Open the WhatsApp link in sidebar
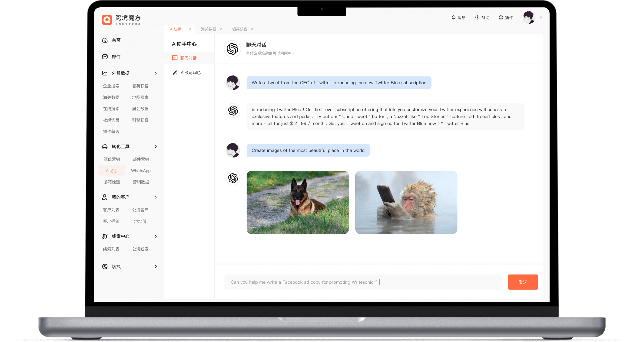 [141, 171]
